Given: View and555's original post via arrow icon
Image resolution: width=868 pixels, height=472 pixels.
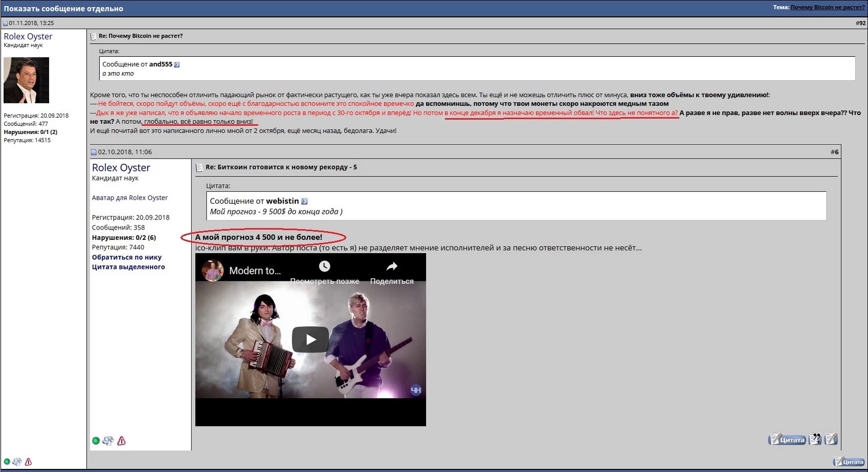Looking at the screenshot, I should pyautogui.click(x=177, y=64).
